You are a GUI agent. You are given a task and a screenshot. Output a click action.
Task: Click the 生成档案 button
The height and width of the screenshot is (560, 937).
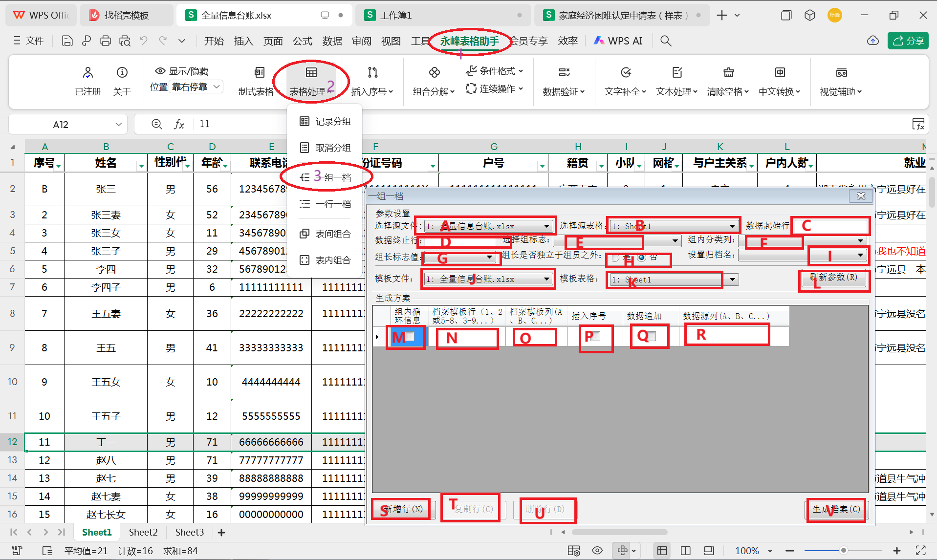[836, 509]
